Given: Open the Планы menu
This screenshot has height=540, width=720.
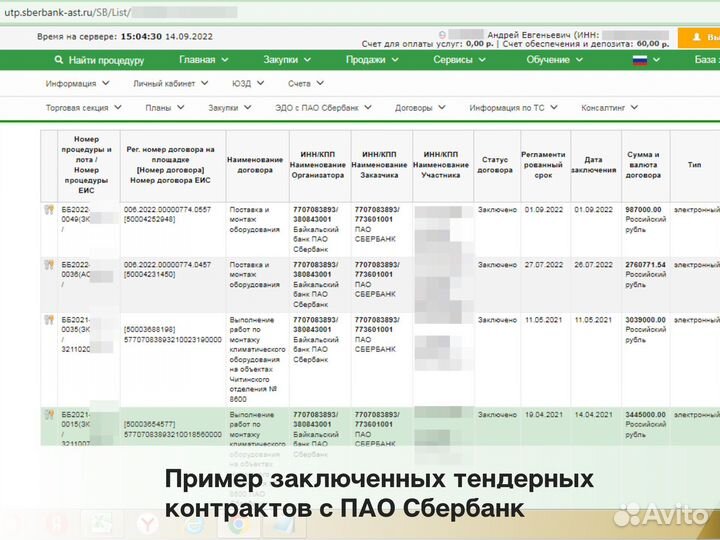Looking at the screenshot, I should coord(165,108).
